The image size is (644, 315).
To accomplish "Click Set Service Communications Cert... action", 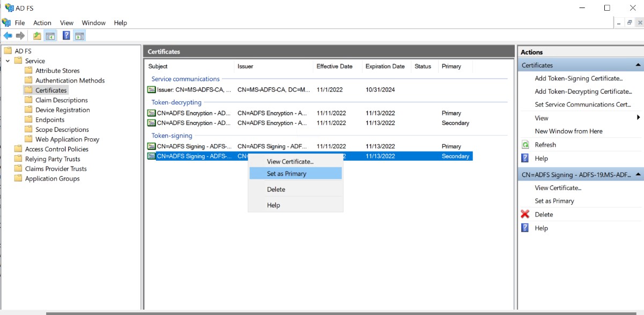I will coord(583,104).
